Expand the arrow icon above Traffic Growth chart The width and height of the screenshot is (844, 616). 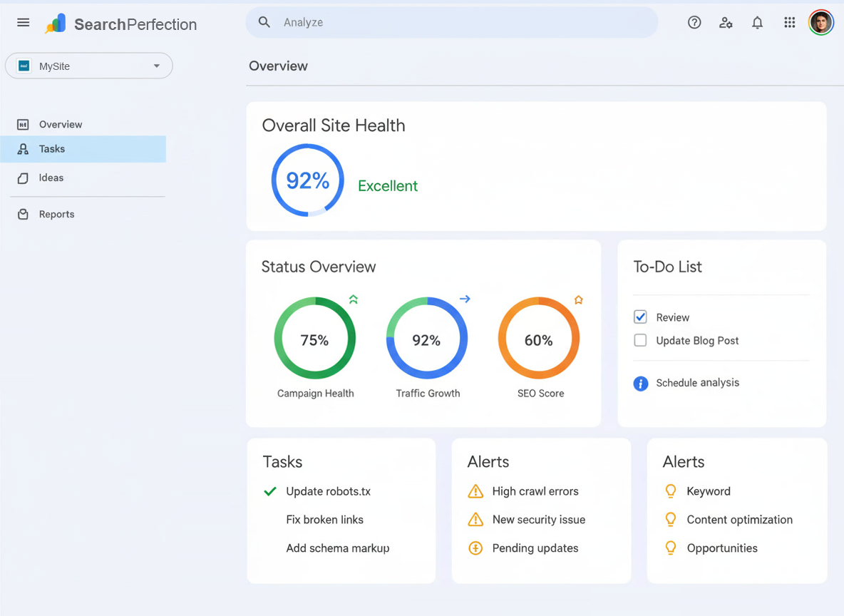click(465, 299)
